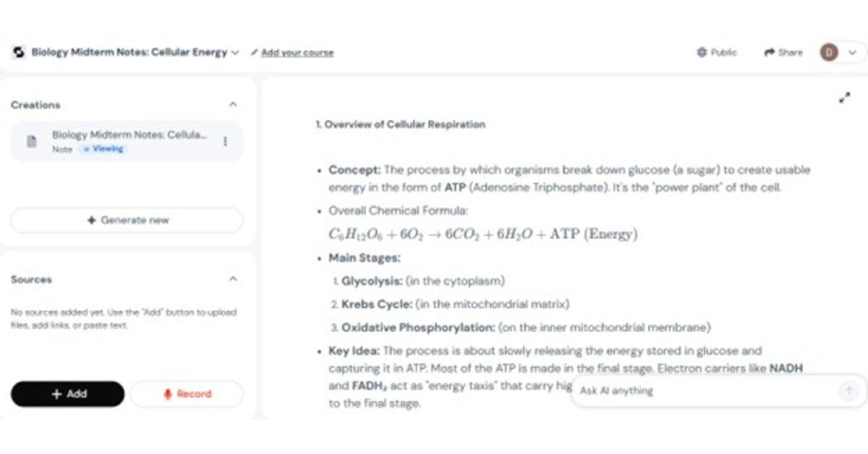The width and height of the screenshot is (868, 454).
Task: Open the account menu via the top-right chevron
Action: click(852, 52)
